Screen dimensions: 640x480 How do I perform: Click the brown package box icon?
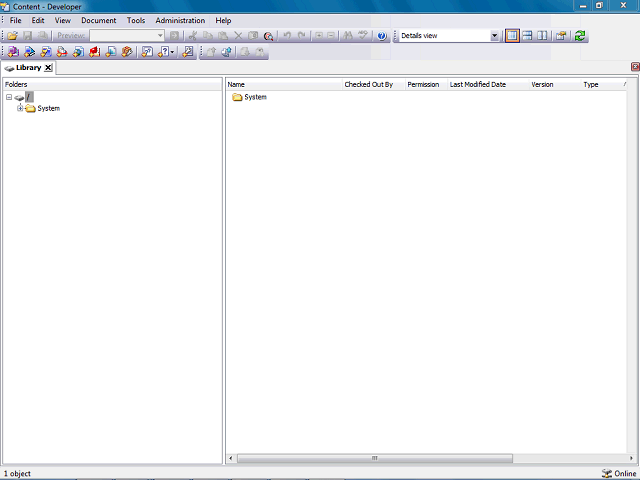(127, 52)
